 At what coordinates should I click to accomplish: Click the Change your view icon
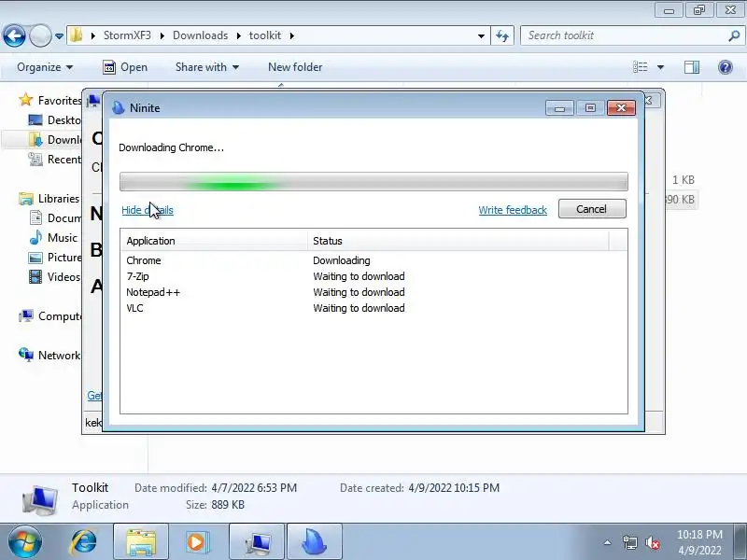640,67
